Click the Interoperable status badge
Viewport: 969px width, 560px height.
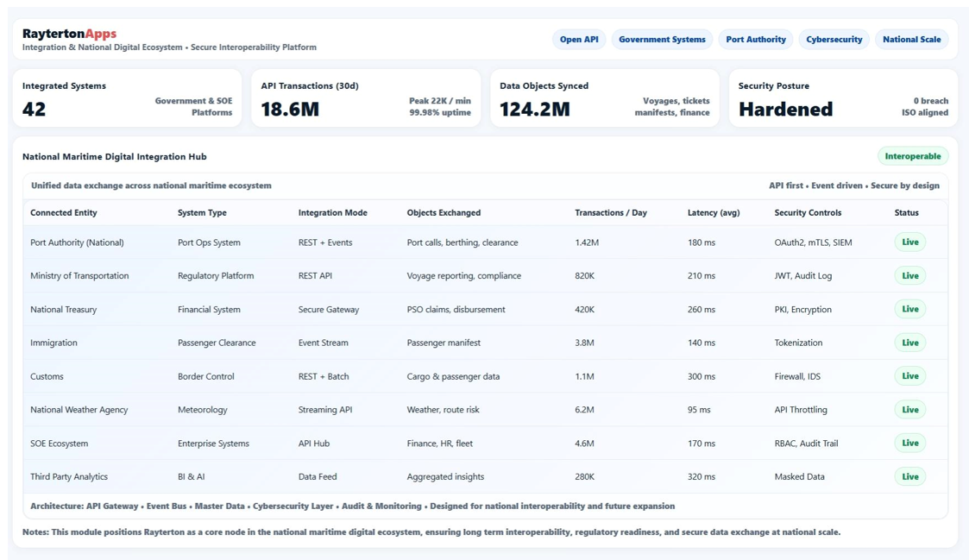point(912,156)
